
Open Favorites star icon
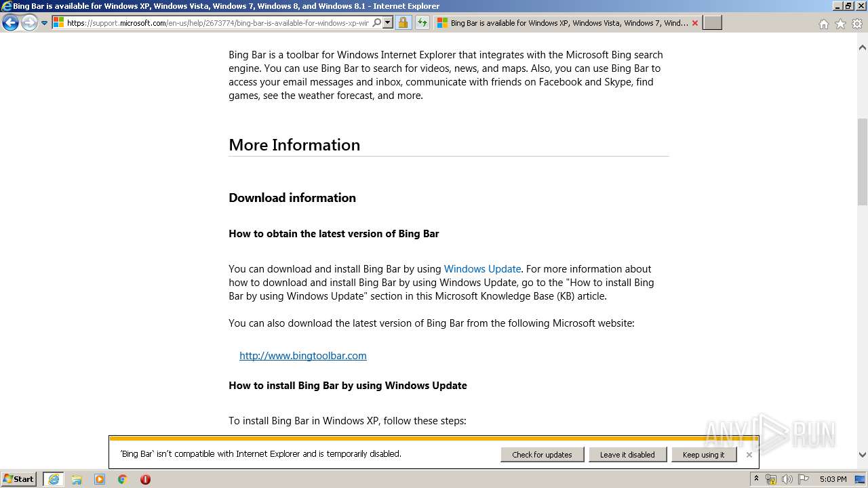[840, 24]
